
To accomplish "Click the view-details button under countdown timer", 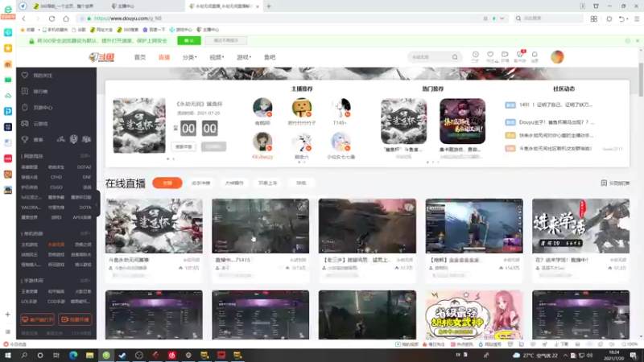I will (x=184, y=146).
